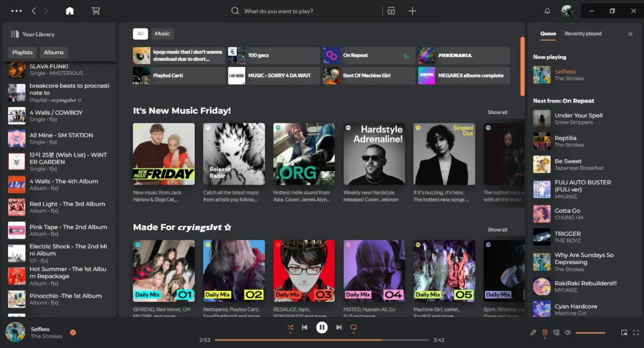Select the Music filter chip

point(163,34)
